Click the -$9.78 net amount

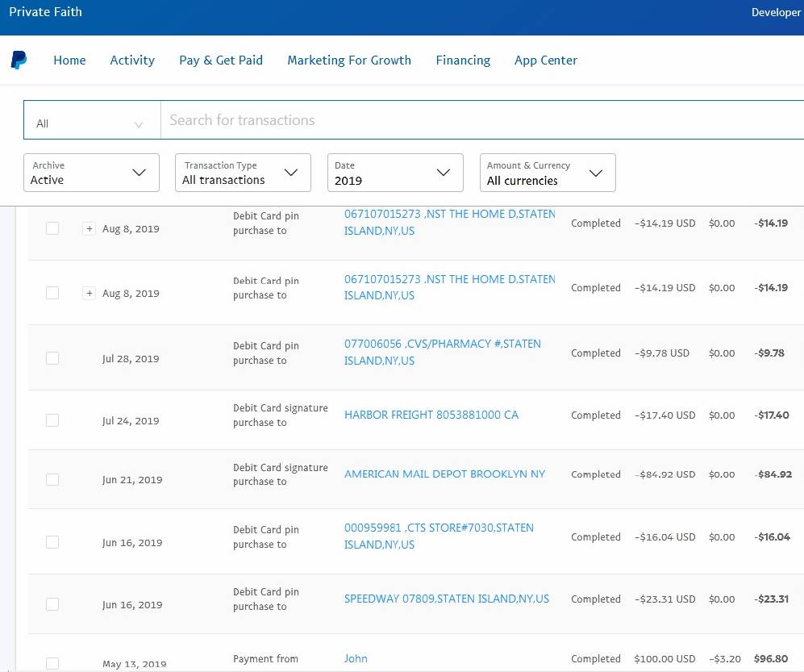pyautogui.click(x=769, y=353)
